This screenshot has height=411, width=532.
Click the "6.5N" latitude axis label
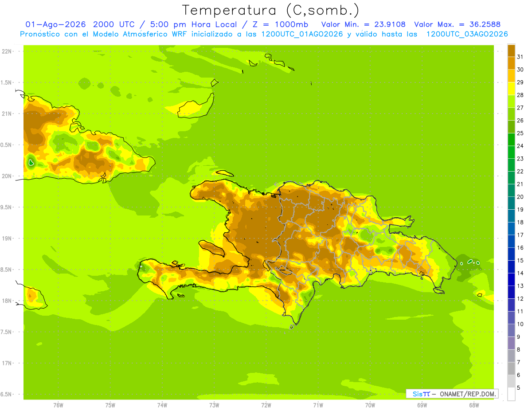(x=7, y=394)
